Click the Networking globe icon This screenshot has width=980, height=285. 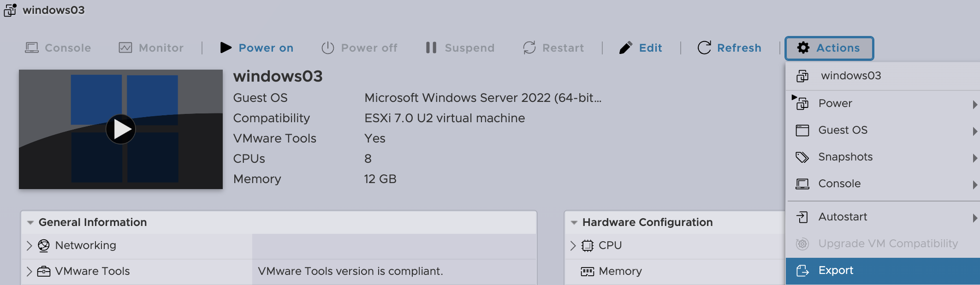(x=44, y=245)
